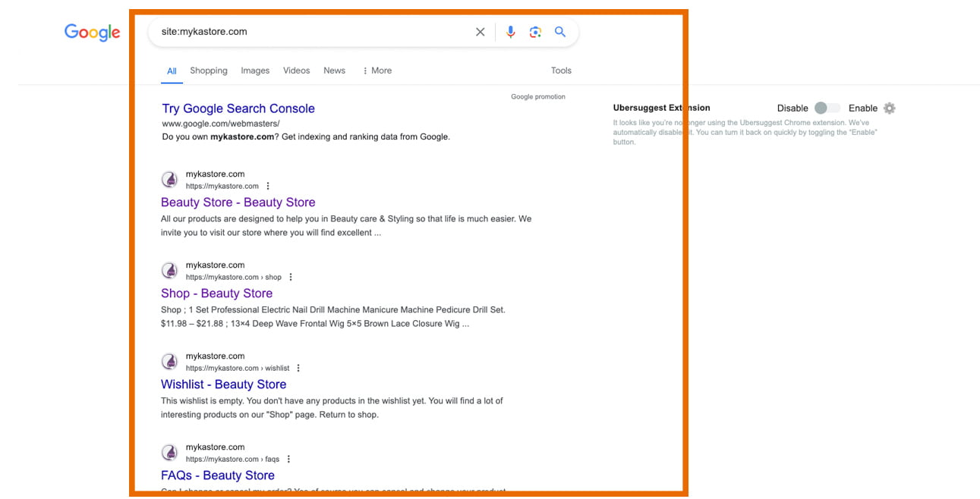Viewport: 980px width, 499px height.
Task: Select the All results tab
Action: coord(172,71)
